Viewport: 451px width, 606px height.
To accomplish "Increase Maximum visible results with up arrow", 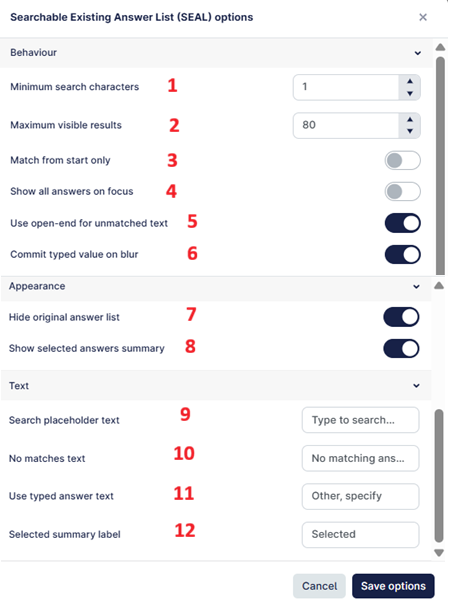I will pyautogui.click(x=410, y=119).
